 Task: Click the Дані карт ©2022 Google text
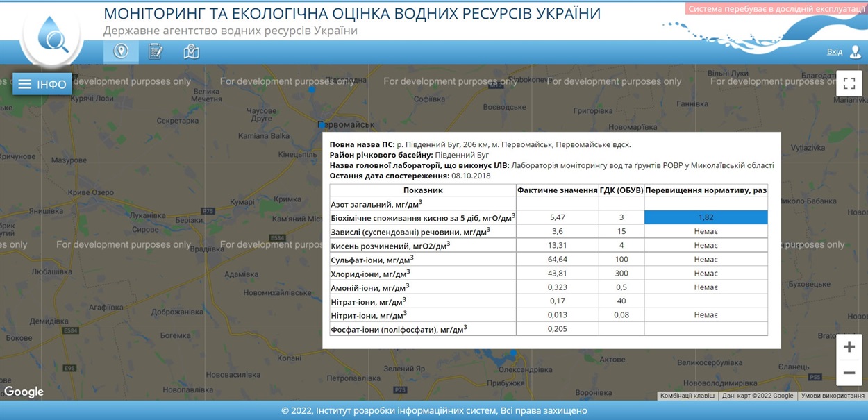(757, 396)
